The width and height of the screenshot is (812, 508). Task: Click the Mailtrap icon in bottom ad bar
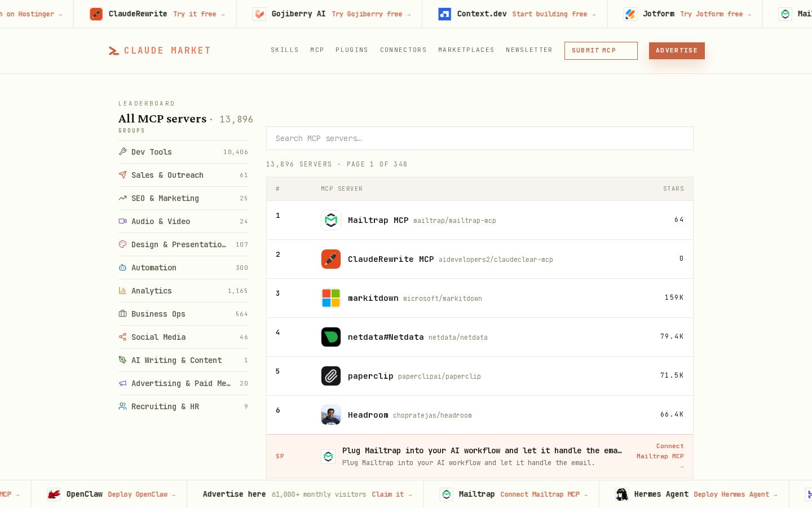[447, 494]
